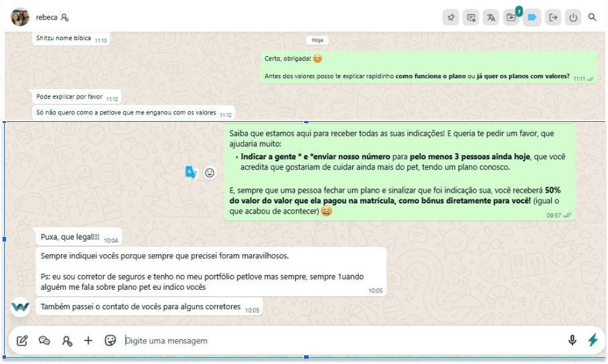The height and width of the screenshot is (364, 608).
Task: Open the search magnifier icon
Action: [592, 17]
